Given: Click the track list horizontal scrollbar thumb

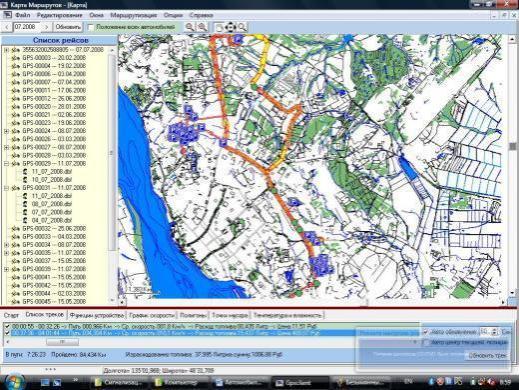Looking at the screenshot, I should pyautogui.click(x=62, y=342).
